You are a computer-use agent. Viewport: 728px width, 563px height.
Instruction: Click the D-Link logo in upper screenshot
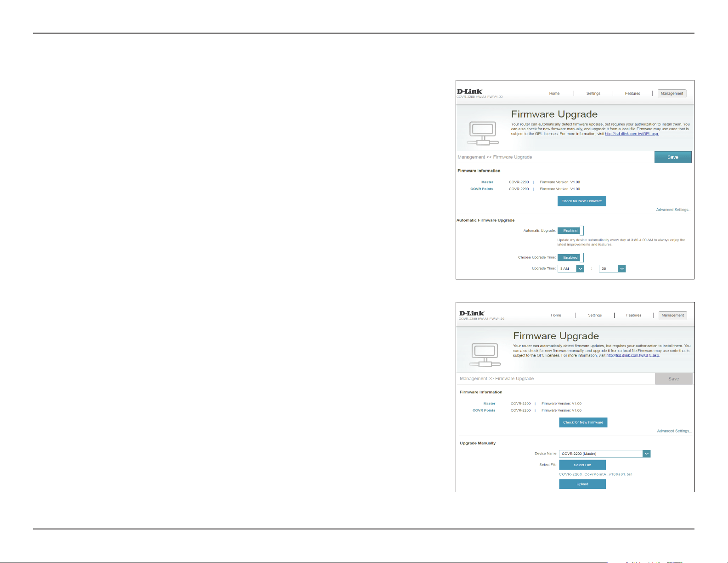click(469, 91)
